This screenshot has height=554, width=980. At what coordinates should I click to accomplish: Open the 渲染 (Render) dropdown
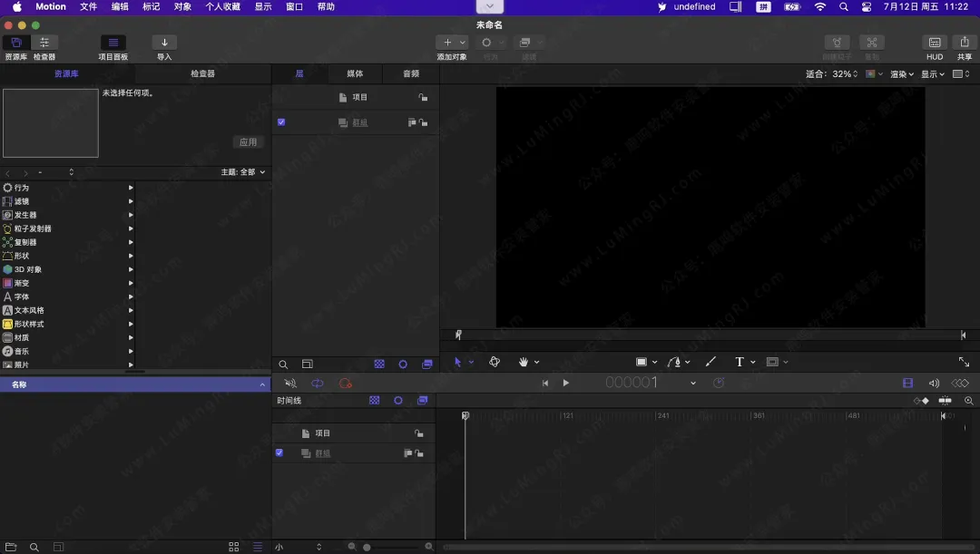click(901, 74)
